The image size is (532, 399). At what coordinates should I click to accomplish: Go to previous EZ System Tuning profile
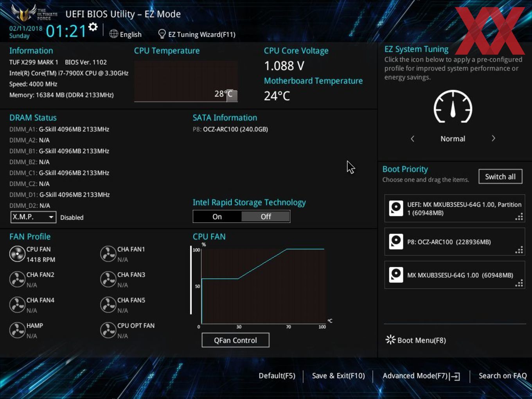412,138
